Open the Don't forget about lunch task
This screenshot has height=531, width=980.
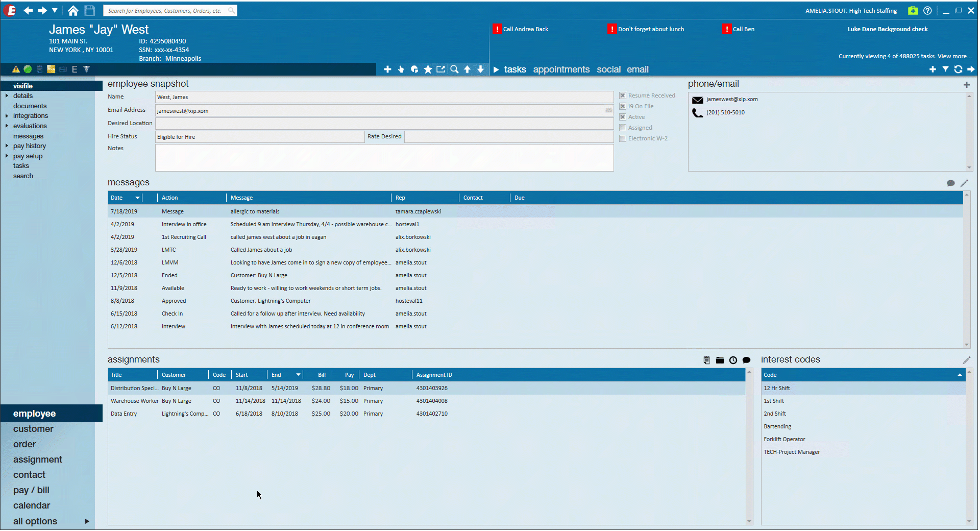[x=651, y=29]
